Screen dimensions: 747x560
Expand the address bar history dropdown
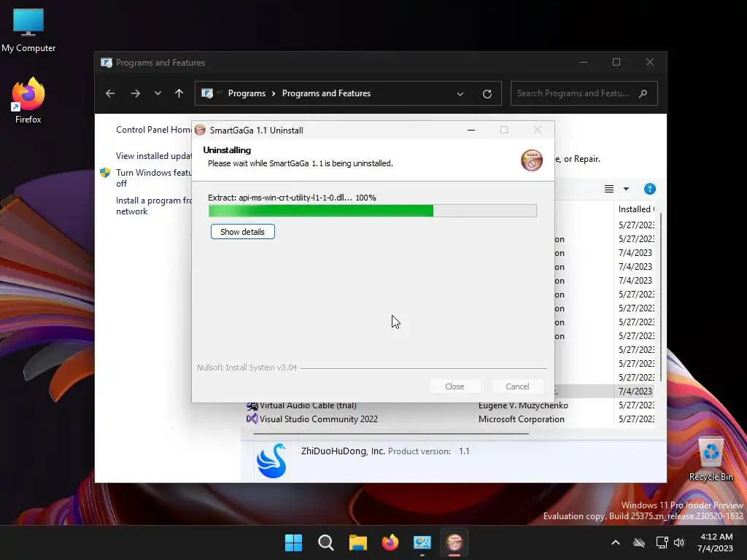460,94
